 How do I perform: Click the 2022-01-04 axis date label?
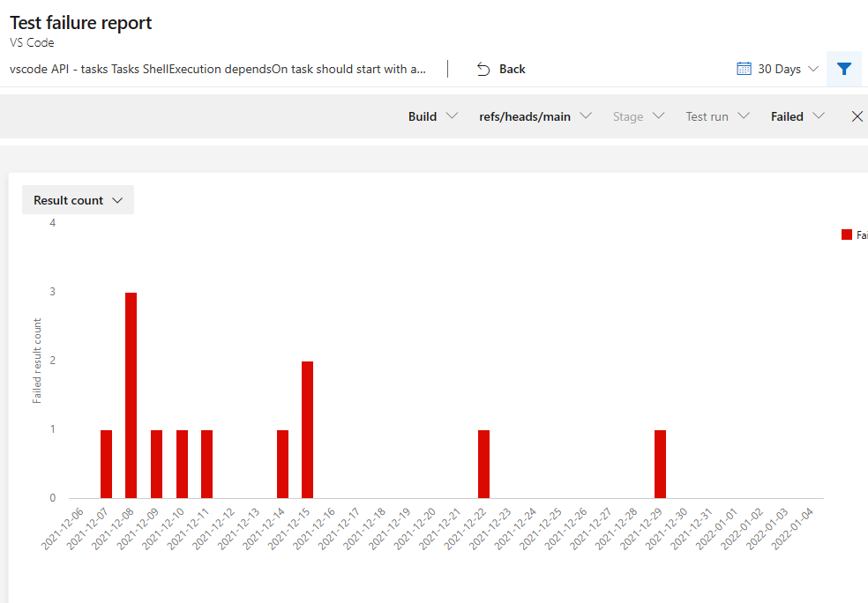click(x=792, y=529)
